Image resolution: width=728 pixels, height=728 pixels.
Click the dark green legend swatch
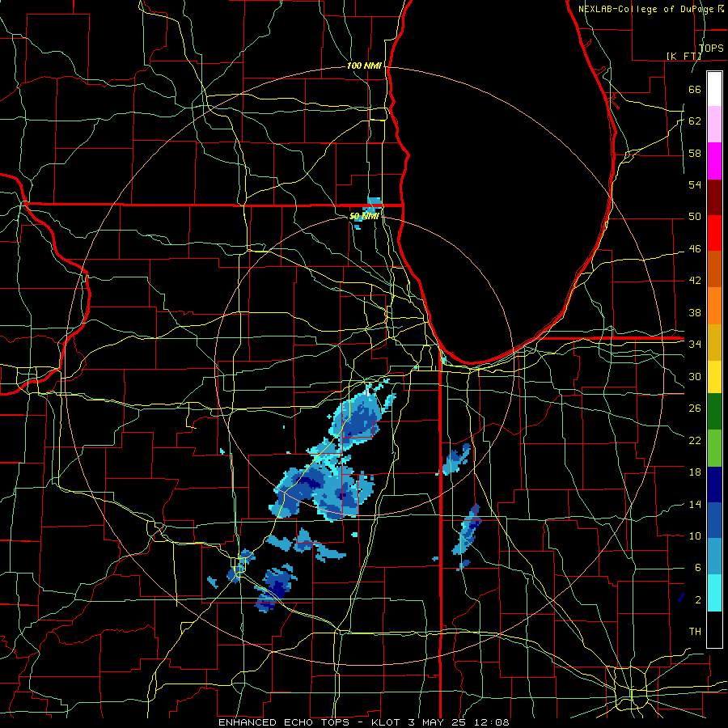pyautogui.click(x=714, y=412)
